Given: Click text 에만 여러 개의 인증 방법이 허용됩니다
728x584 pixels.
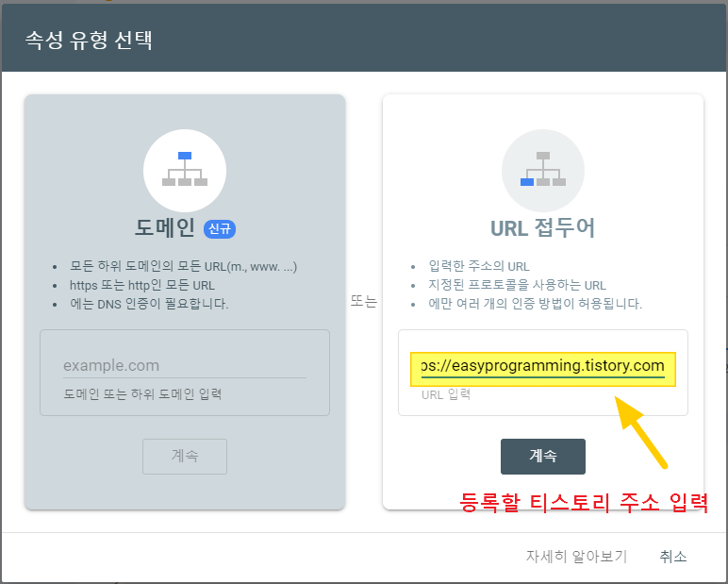Looking at the screenshot, I should click(x=535, y=304).
